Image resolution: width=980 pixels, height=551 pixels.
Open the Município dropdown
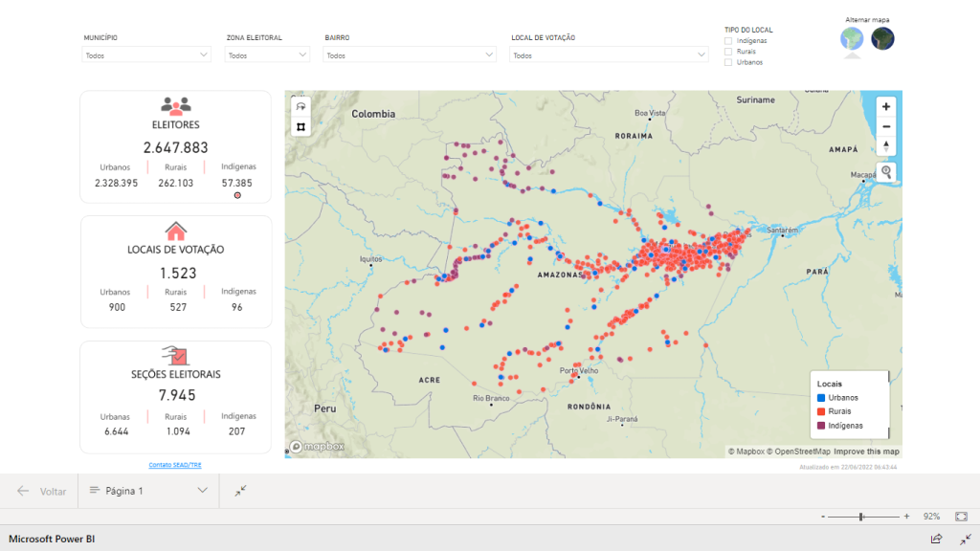[x=145, y=55]
